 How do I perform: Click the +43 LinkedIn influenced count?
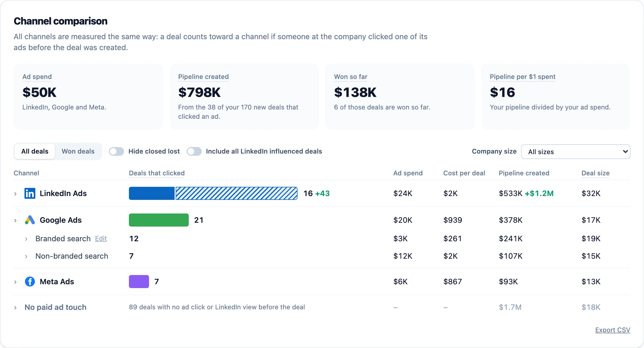pyautogui.click(x=322, y=193)
